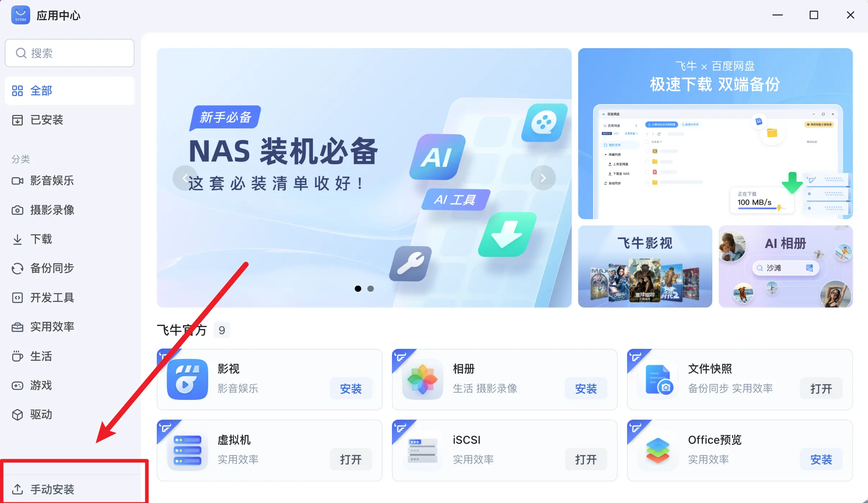Select the first carousel dot indicator
This screenshot has width=868, height=503.
point(358,289)
